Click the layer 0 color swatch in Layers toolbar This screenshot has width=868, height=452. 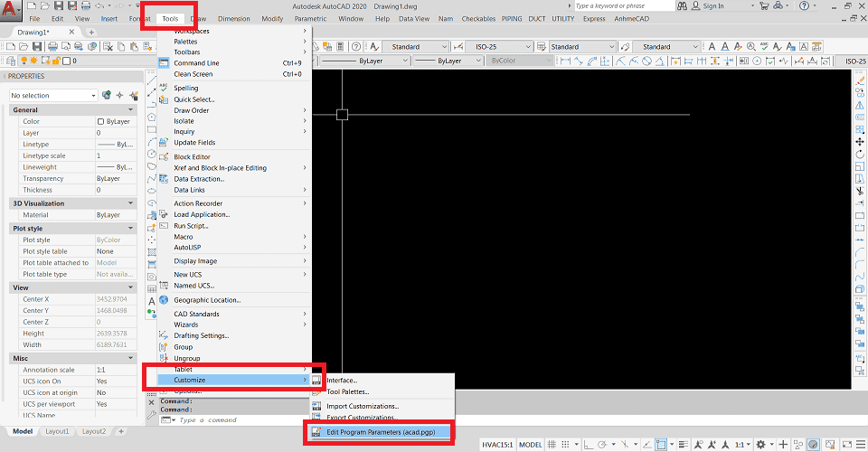coord(66,61)
